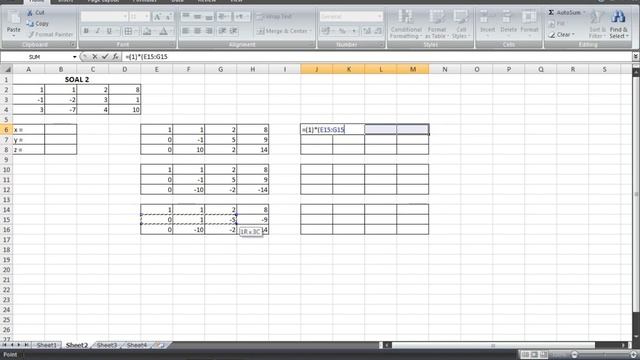640x360 pixels.
Task: Click Accounting Number Format icon
Action: 325,31
